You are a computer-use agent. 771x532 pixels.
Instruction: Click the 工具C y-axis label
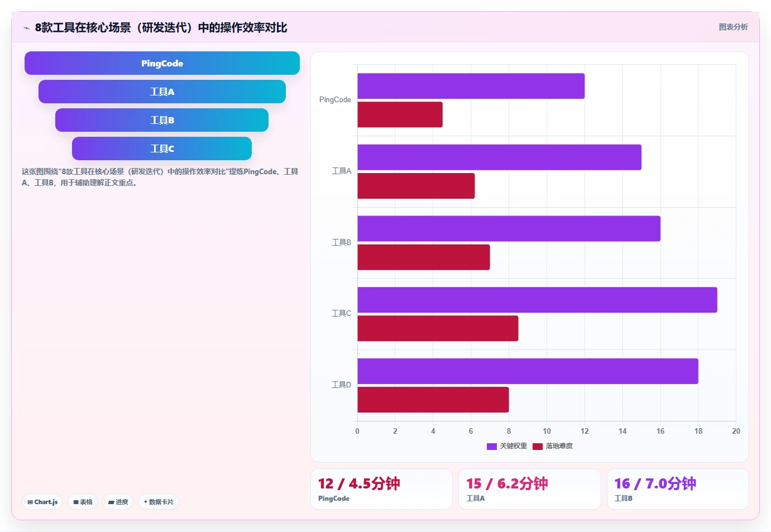pyautogui.click(x=342, y=313)
